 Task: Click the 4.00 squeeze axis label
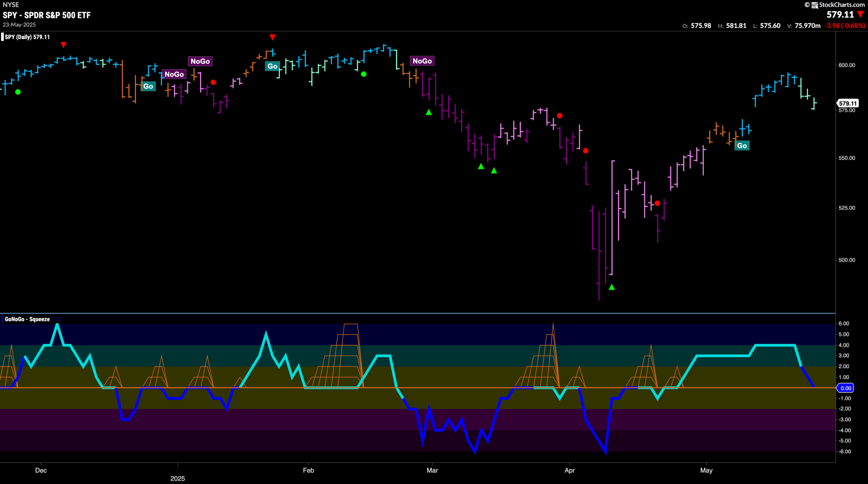point(844,345)
